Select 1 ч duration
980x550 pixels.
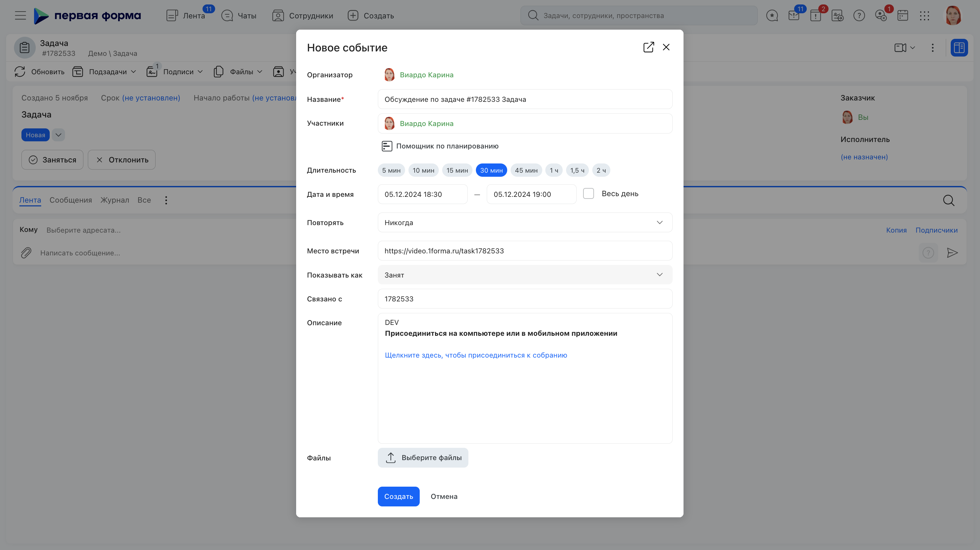553,171
